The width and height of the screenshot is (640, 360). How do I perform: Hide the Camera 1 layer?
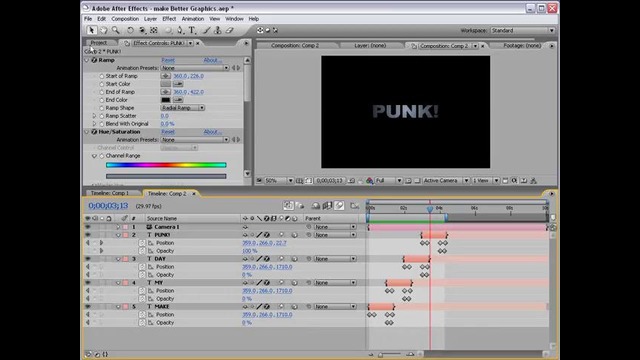coord(87,227)
